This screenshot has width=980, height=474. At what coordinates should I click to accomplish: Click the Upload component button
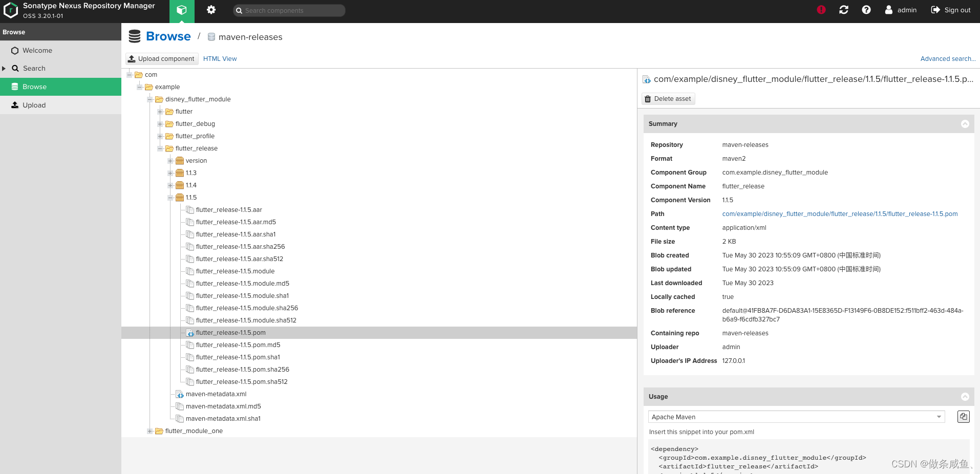pyautogui.click(x=162, y=59)
